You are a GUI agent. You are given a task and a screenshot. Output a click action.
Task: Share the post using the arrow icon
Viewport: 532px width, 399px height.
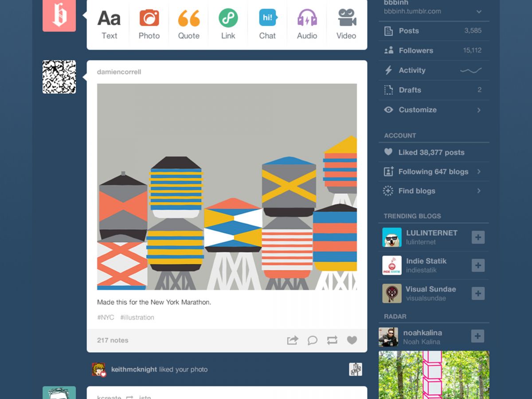tap(293, 340)
